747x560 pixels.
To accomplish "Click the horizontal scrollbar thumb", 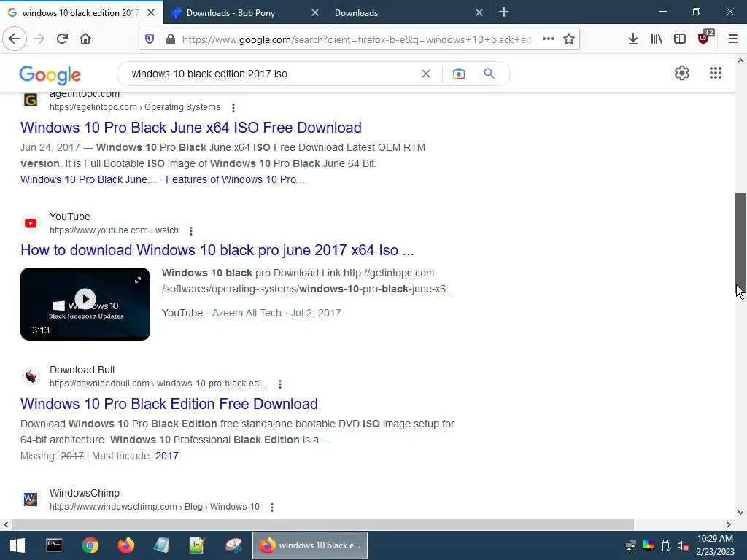I will [x=323, y=524].
